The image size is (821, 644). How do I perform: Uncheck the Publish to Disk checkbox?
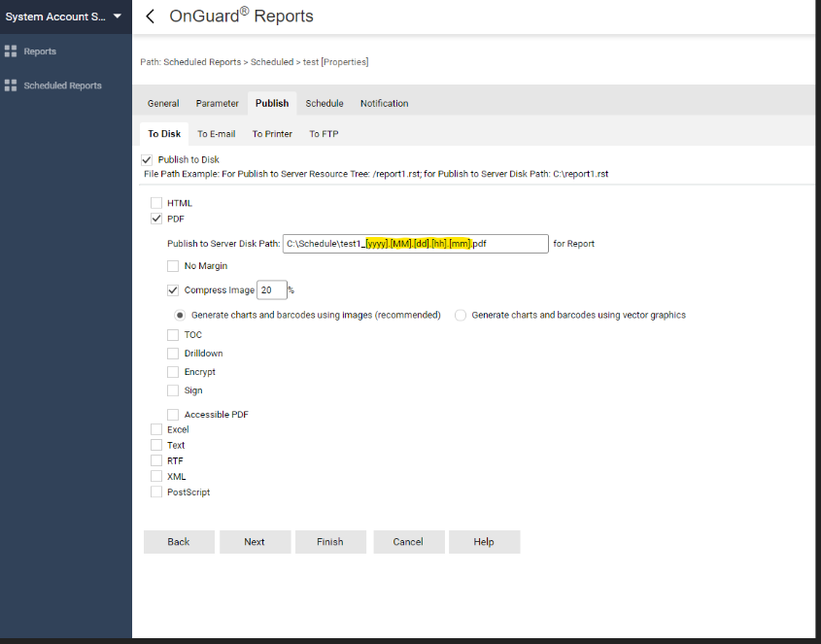[x=147, y=159]
